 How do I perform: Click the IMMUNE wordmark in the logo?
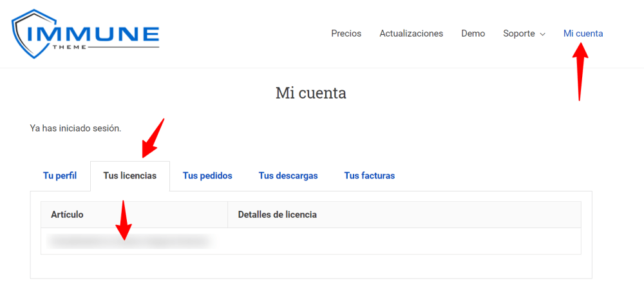click(97, 34)
